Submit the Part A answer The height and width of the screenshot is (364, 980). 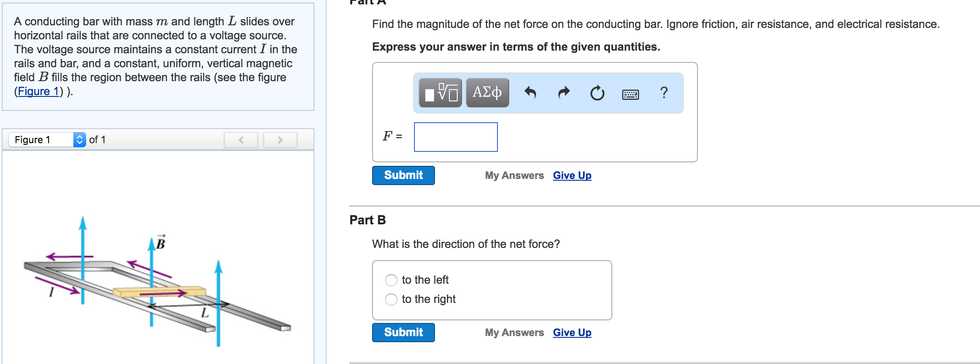(403, 175)
